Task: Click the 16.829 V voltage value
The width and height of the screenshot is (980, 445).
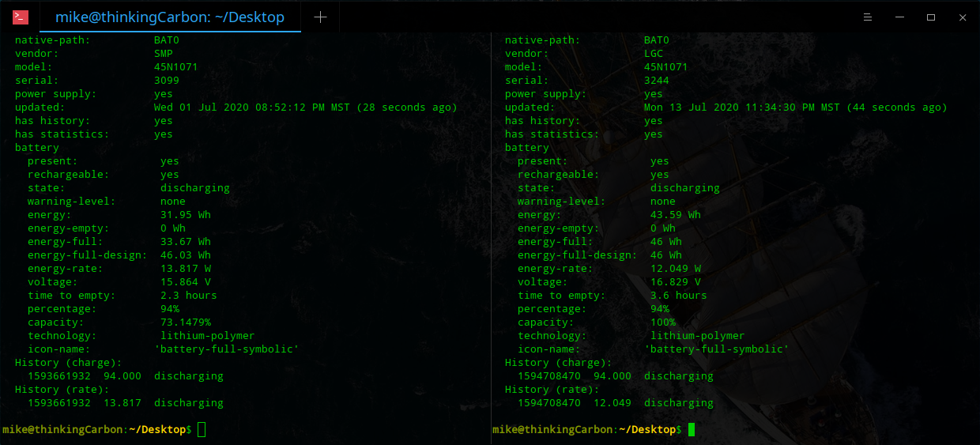Action: pos(675,282)
